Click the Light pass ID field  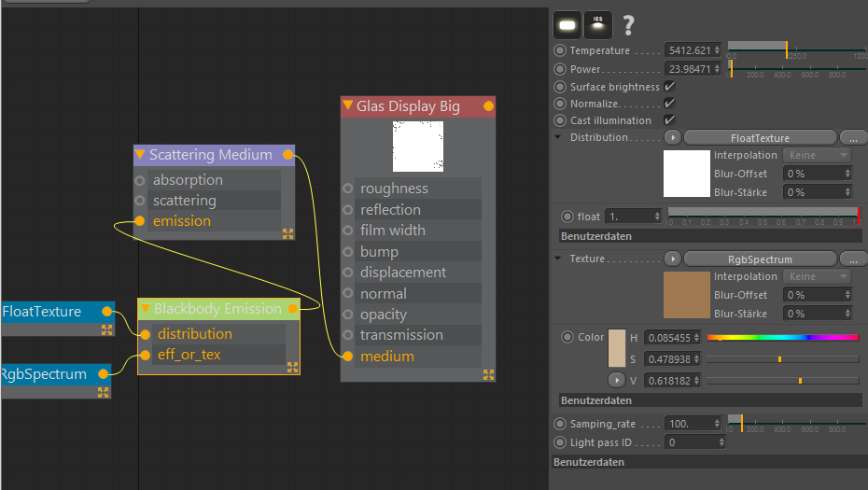coord(692,442)
